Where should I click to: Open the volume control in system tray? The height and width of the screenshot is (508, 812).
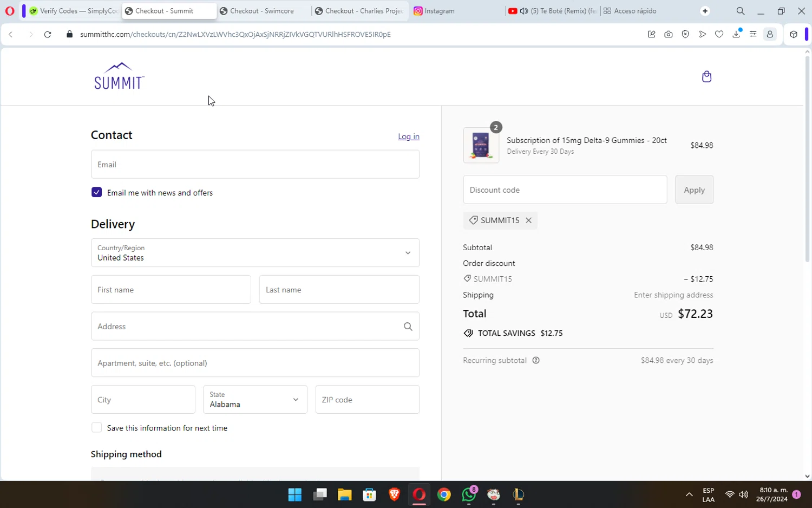[x=744, y=494]
